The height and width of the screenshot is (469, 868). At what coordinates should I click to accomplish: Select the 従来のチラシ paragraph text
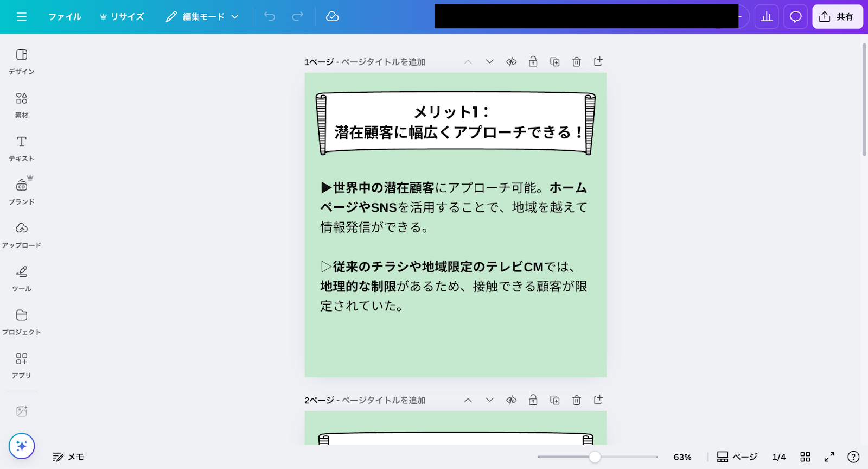point(454,286)
